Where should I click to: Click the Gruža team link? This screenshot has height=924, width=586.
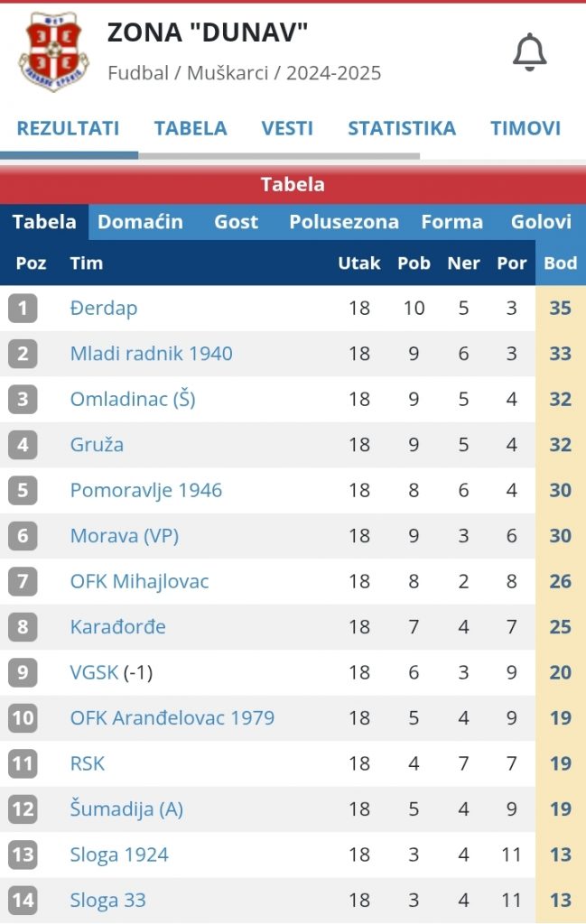pyautogui.click(x=97, y=444)
